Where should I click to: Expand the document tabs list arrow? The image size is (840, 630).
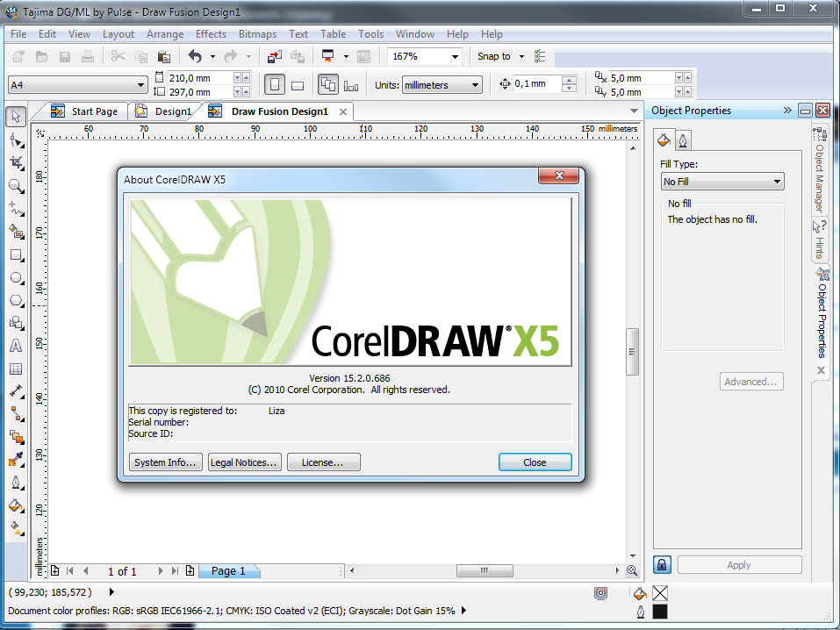[x=634, y=111]
